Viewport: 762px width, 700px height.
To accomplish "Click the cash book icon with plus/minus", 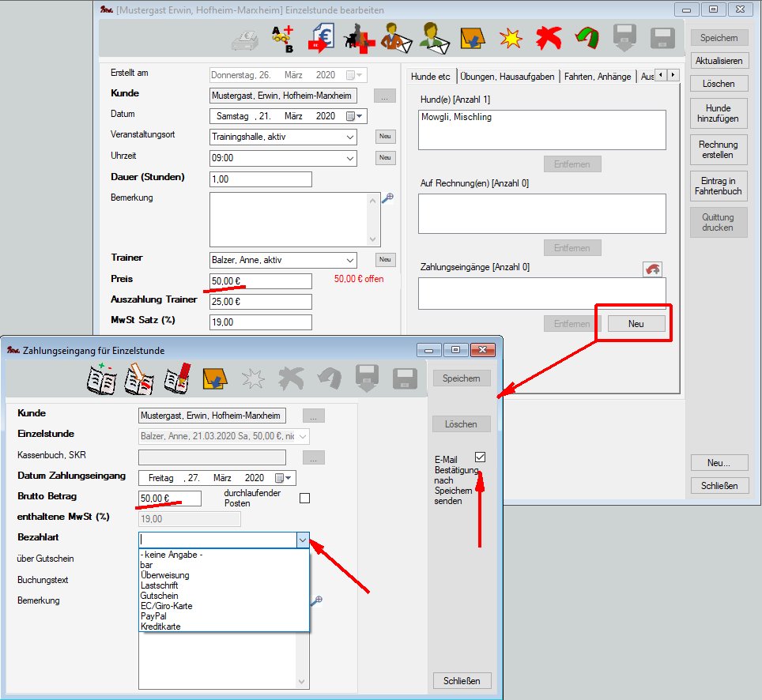I will 102,379.
